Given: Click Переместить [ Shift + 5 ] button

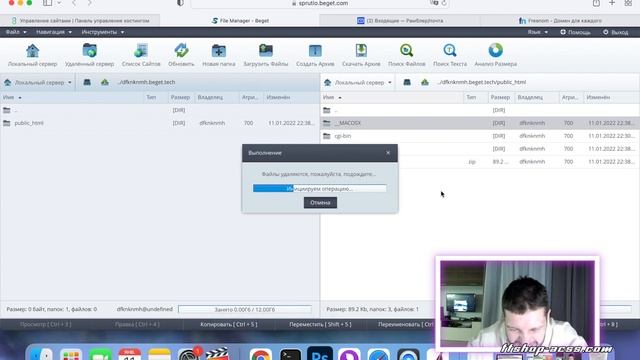Looking at the screenshot, I should [x=320, y=324].
